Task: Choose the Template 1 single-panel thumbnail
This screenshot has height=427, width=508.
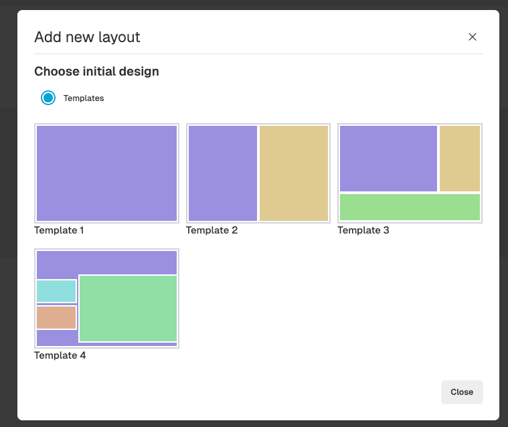Action: 107,173
